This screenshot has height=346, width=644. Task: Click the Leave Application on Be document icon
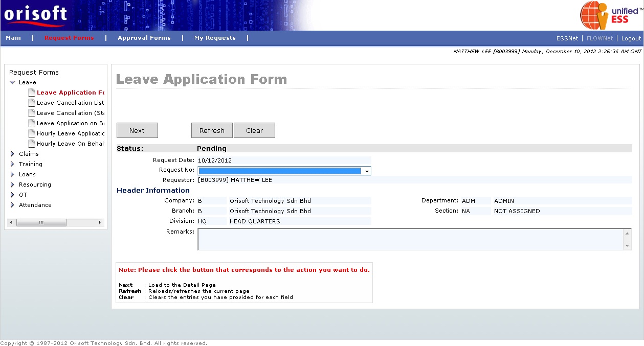pos(32,123)
